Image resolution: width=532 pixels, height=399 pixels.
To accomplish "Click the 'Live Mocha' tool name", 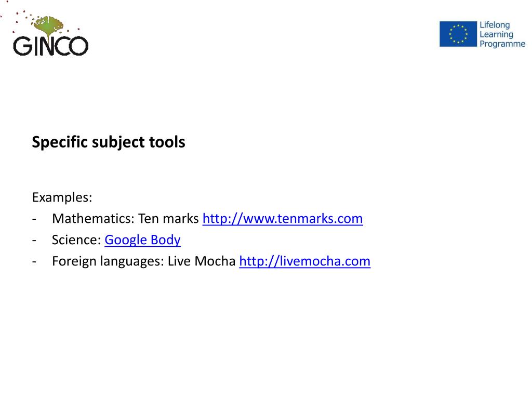I will pyautogui.click(x=202, y=261).
